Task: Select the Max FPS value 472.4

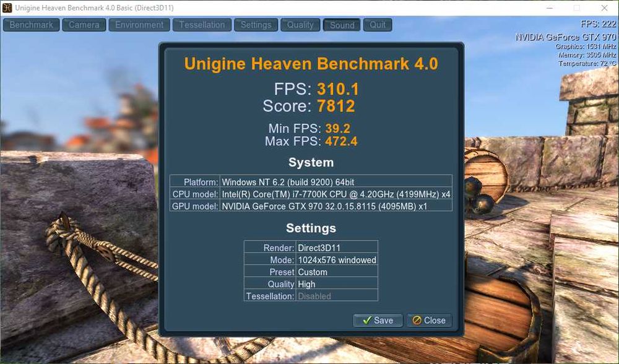Action: coord(341,141)
